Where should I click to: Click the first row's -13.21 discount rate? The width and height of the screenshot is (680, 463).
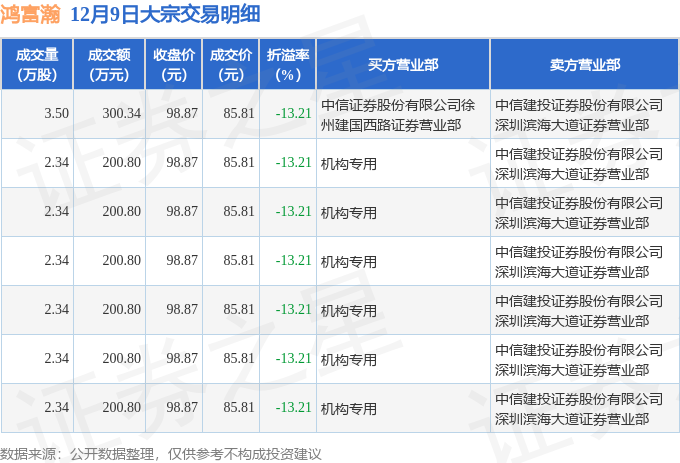tap(294, 114)
